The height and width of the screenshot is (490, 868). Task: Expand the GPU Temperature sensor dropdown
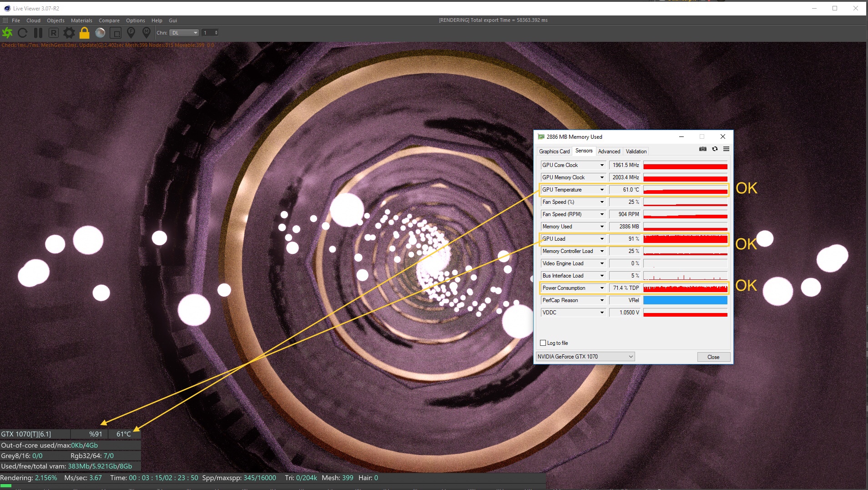[602, 190]
